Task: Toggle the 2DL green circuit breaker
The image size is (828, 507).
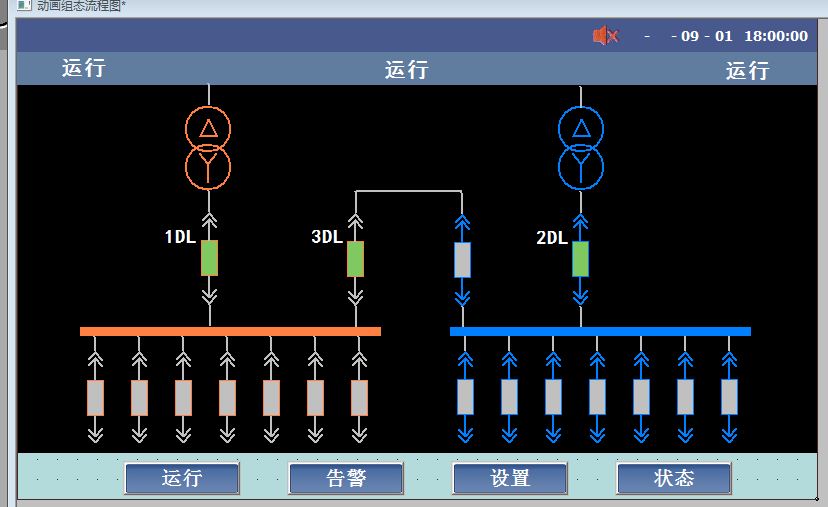Action: pyautogui.click(x=580, y=258)
